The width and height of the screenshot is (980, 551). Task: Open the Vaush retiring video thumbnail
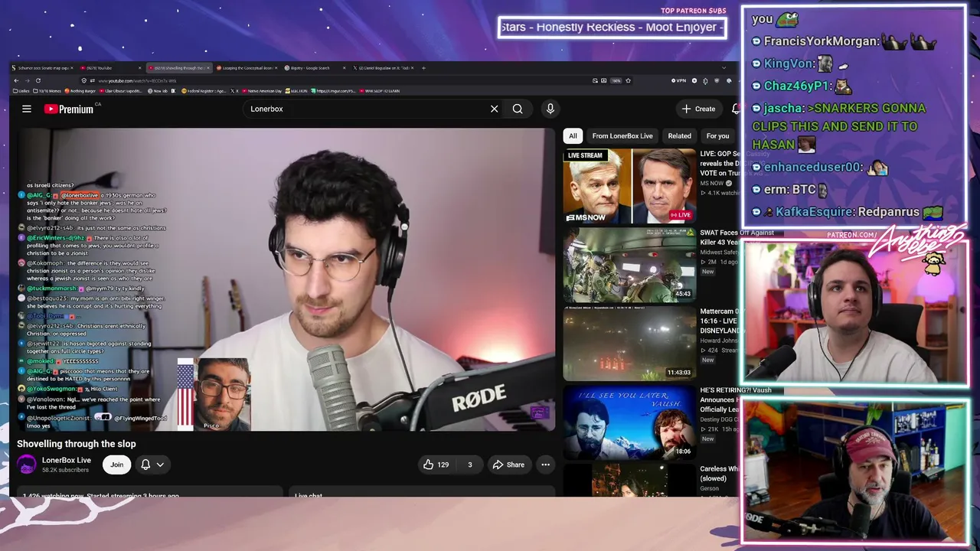[629, 422]
